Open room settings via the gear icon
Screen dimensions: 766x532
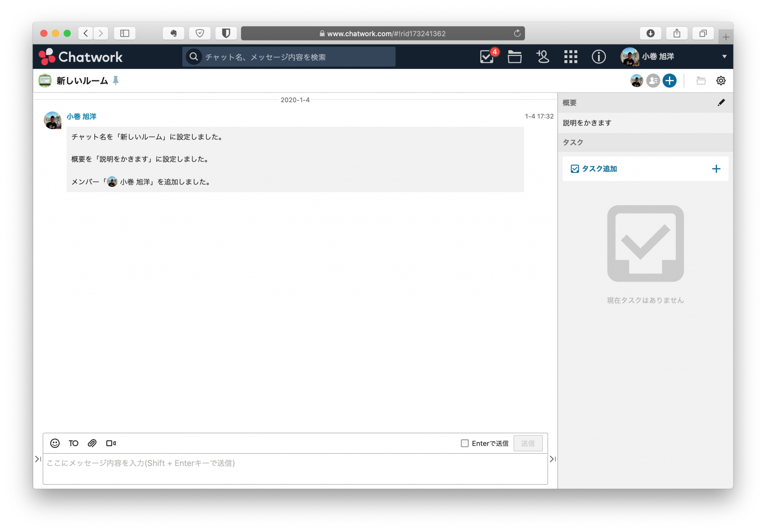[x=721, y=80]
